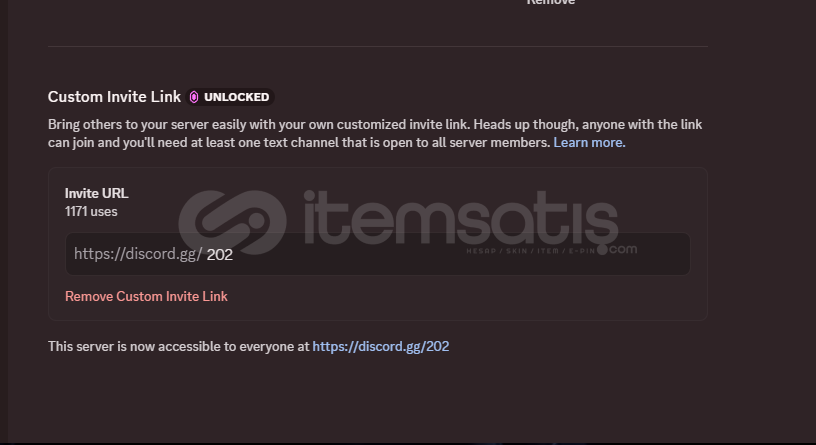This screenshot has height=445, width=816.
Task: Click the UNLOCKED badge label
Action: tap(236, 97)
